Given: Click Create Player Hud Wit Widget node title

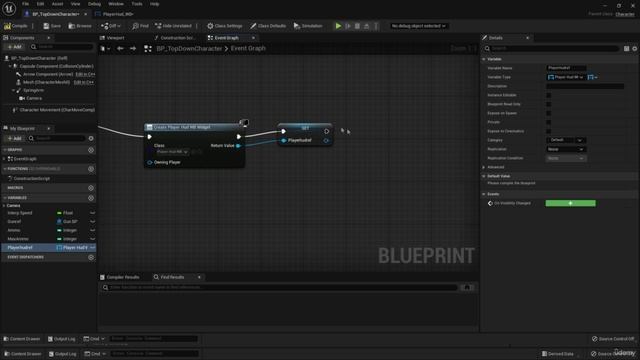Looking at the screenshot, I should (182, 127).
